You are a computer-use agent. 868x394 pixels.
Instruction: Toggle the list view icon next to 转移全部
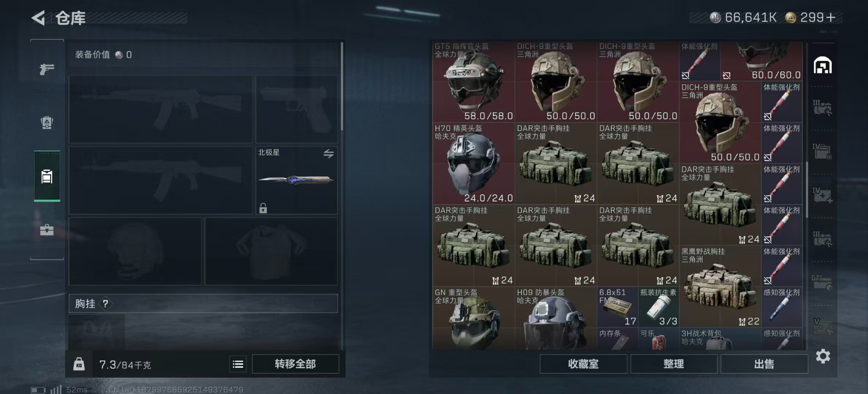coord(238,364)
